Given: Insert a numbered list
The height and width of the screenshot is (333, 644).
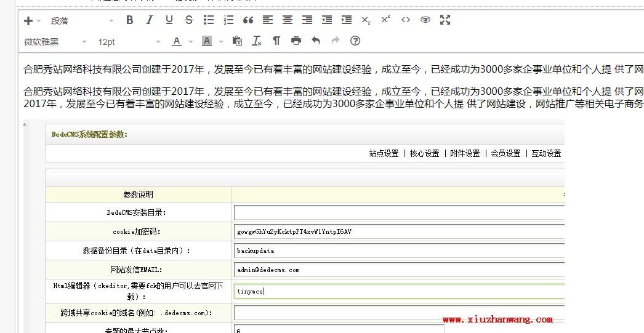Looking at the screenshot, I should [228, 20].
